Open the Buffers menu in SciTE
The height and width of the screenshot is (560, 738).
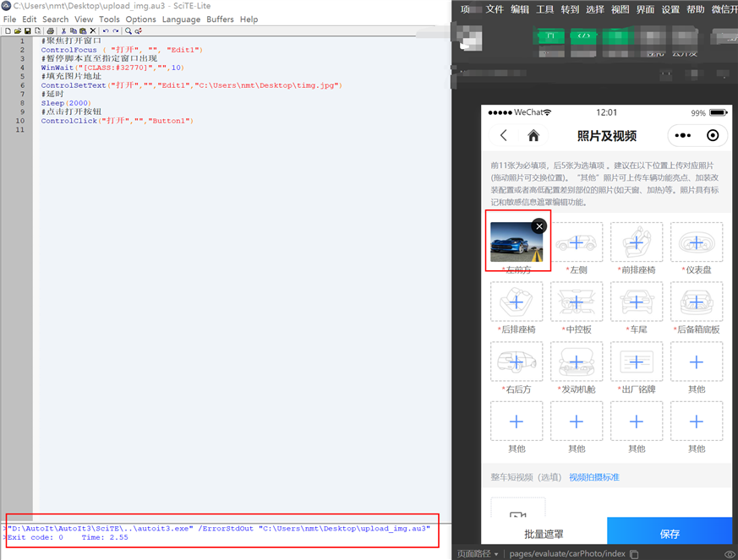[x=220, y=19]
